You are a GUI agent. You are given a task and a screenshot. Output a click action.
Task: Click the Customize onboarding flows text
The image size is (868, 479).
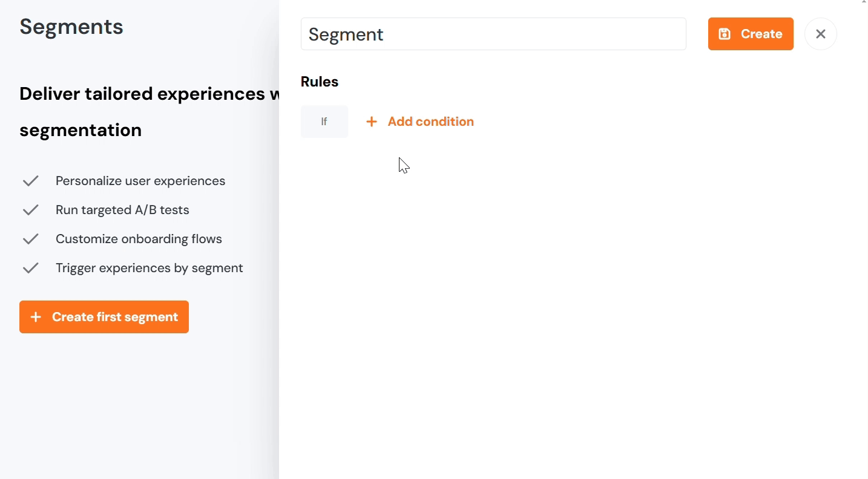[139, 239]
